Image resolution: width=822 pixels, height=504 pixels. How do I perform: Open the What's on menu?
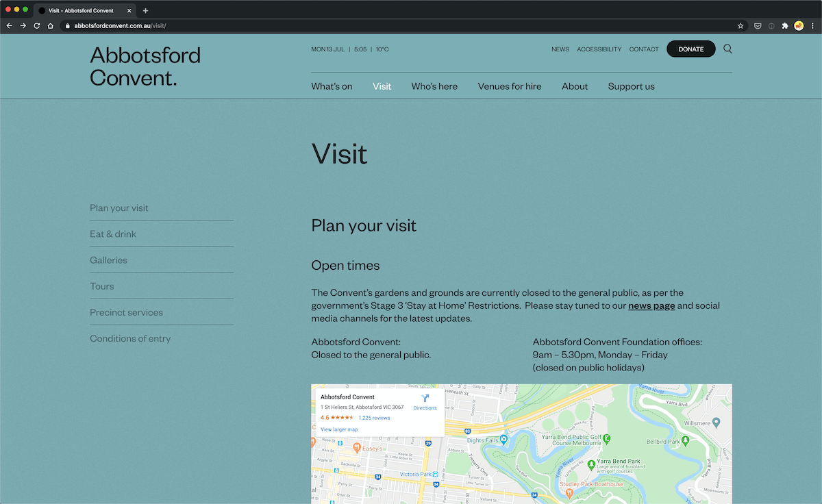(x=332, y=86)
